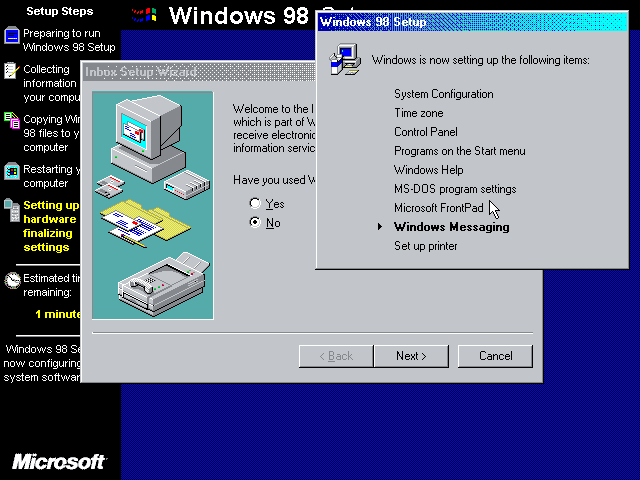640x480 pixels.
Task: Click the Windows 98 Setup dialog title bar
Action: click(473, 22)
